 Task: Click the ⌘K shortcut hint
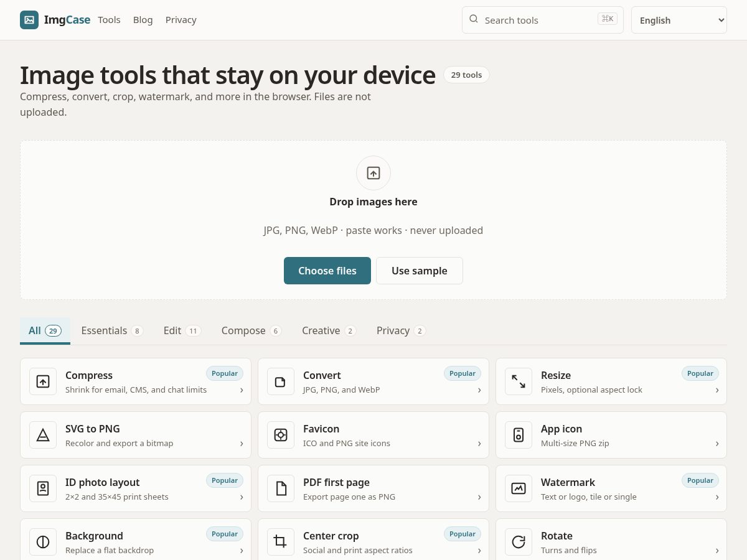pos(608,19)
